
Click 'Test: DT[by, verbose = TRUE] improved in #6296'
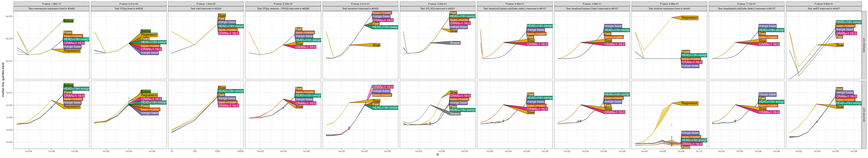pos(283,9)
